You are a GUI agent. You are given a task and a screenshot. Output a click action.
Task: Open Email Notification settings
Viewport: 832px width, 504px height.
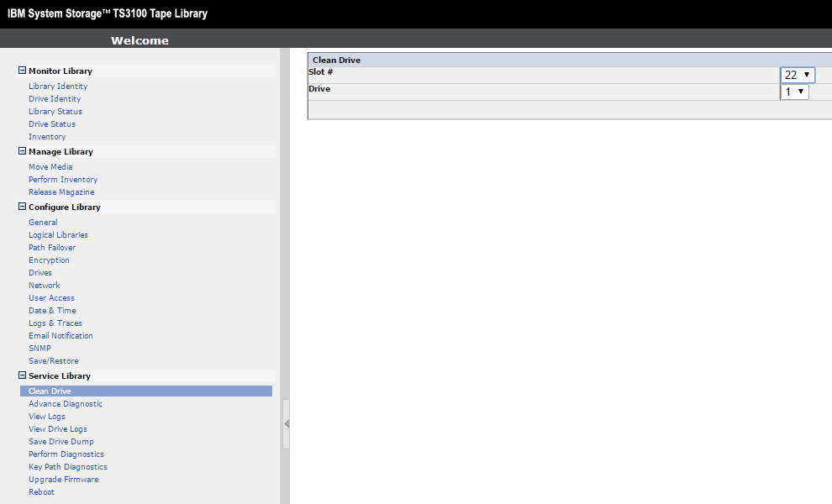coord(61,336)
